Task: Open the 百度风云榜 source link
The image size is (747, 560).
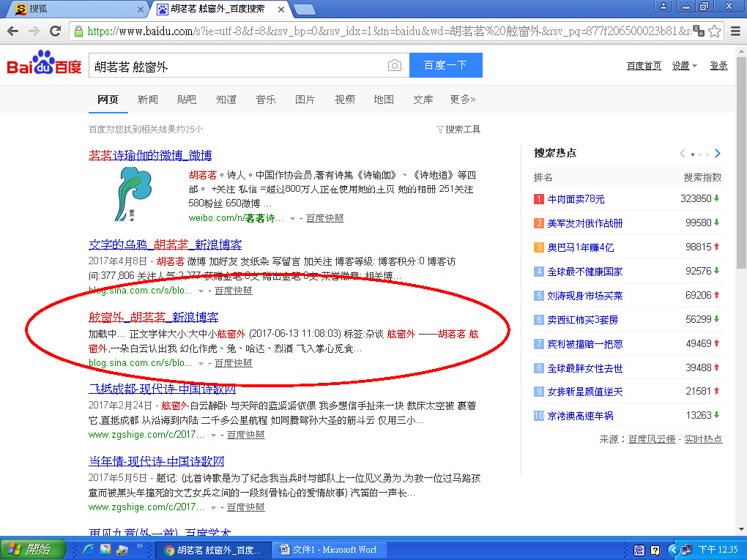Action: pyautogui.click(x=651, y=439)
